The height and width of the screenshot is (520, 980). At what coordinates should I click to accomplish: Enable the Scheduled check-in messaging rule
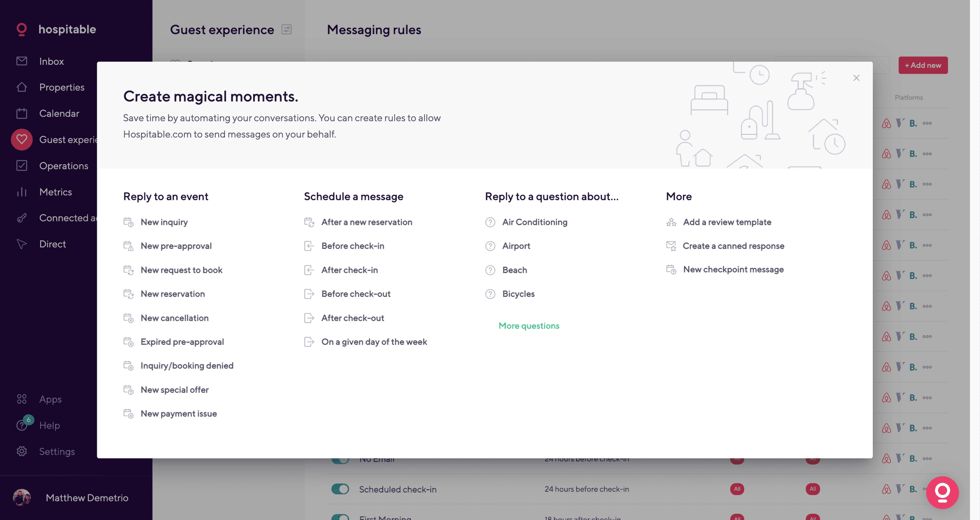340,489
